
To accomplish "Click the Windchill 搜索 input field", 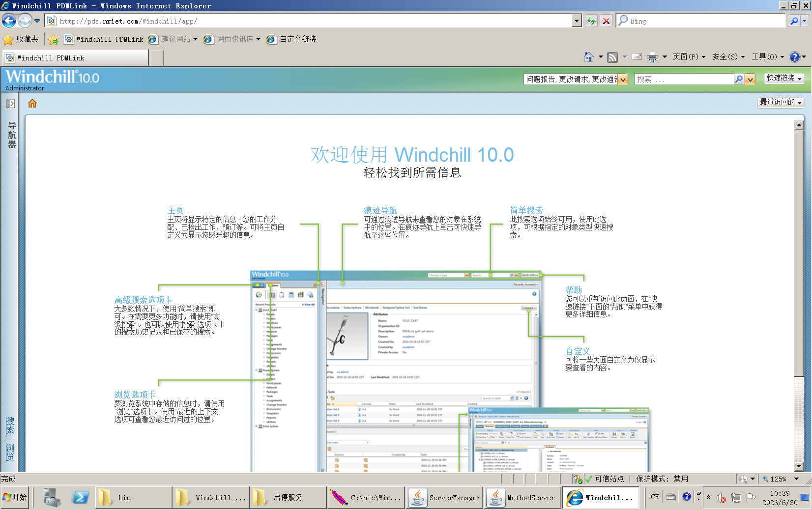I will (x=684, y=80).
